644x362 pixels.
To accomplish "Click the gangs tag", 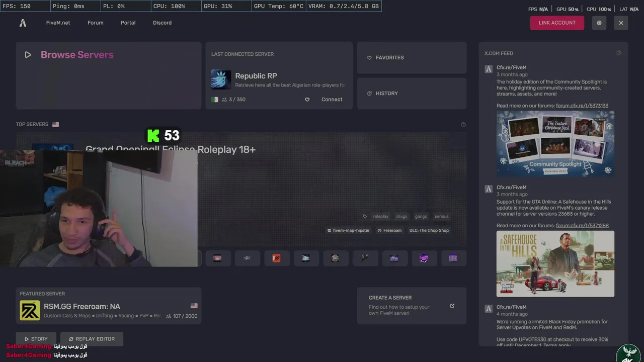I will coord(421,217).
